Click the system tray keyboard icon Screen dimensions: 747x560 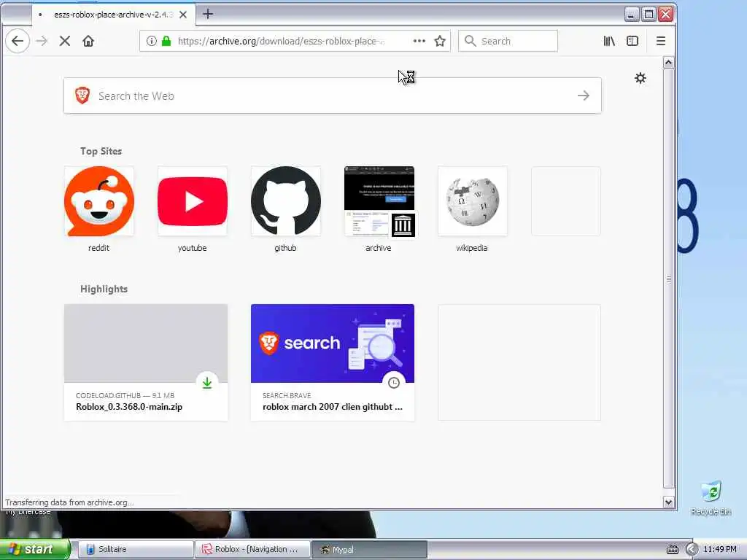(672, 550)
